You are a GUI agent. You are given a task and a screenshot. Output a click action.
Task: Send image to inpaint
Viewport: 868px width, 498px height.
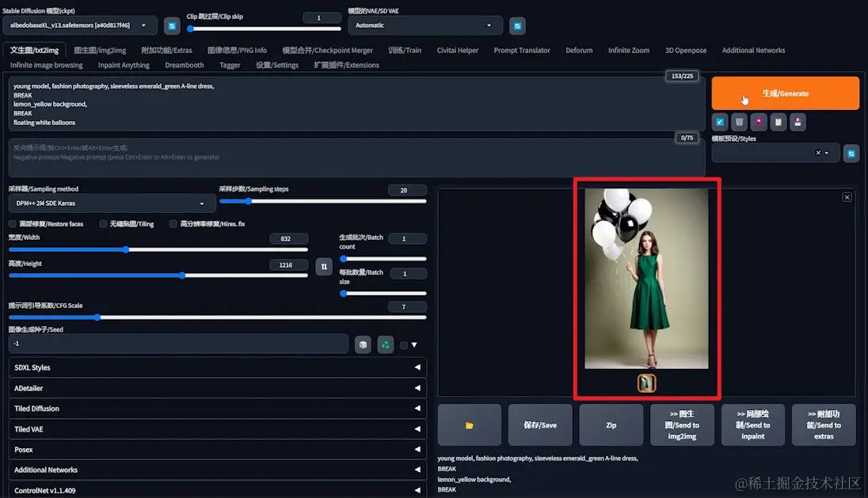point(753,425)
